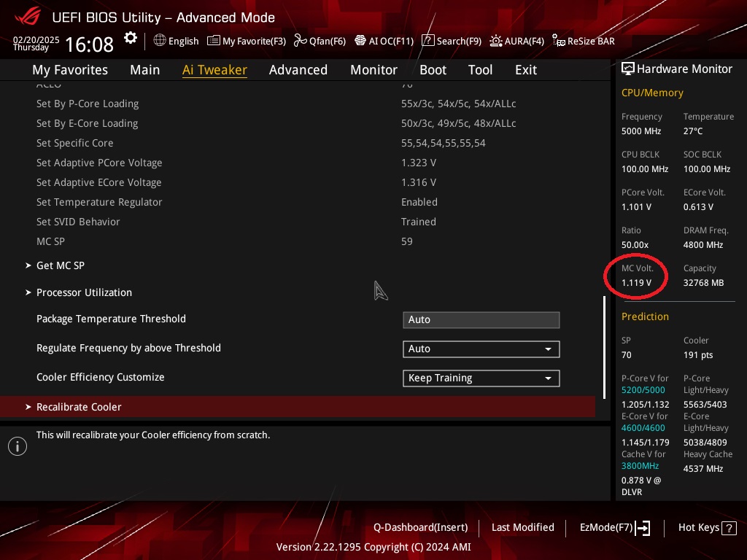Open My Favorite(F3) list icon
The width and height of the screenshot is (747, 560).
click(x=214, y=41)
